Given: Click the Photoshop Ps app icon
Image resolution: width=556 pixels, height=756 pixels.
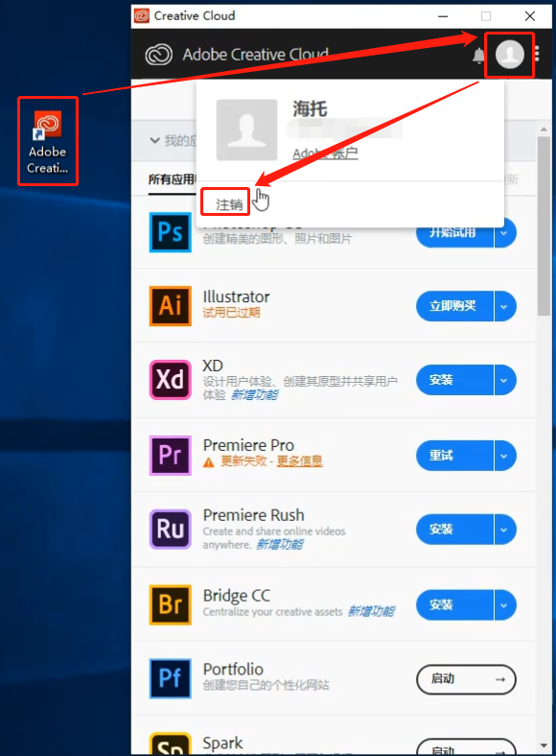Looking at the screenshot, I should pyautogui.click(x=170, y=232).
